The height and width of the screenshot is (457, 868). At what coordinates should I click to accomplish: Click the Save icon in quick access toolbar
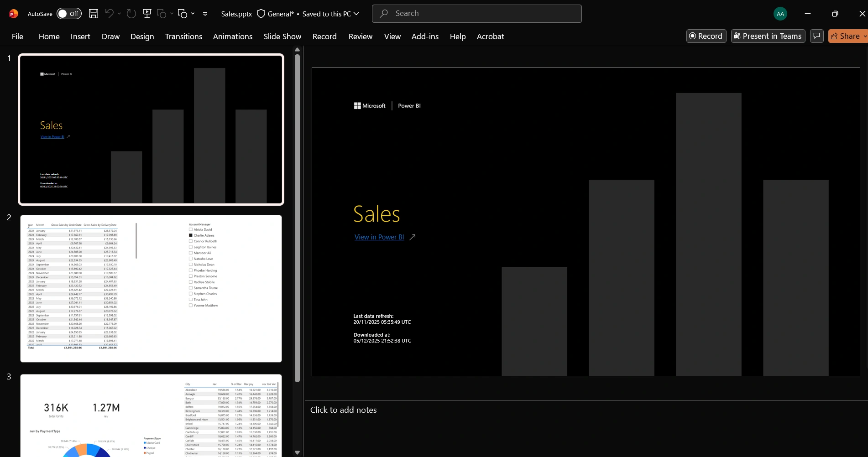coord(94,14)
